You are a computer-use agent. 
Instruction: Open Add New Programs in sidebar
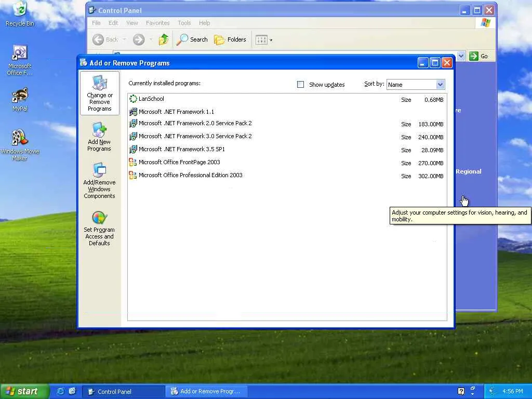(x=99, y=137)
